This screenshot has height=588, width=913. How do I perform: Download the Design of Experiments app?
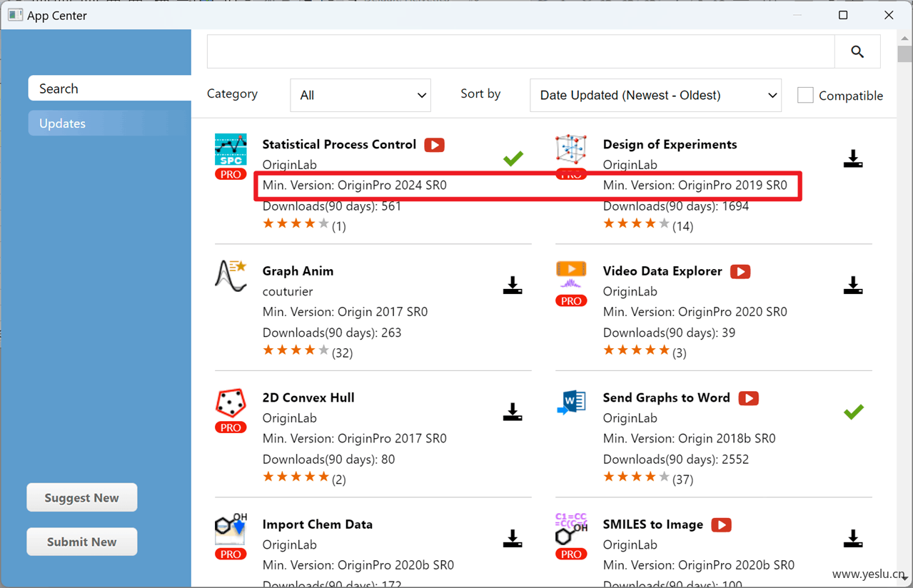[853, 159]
